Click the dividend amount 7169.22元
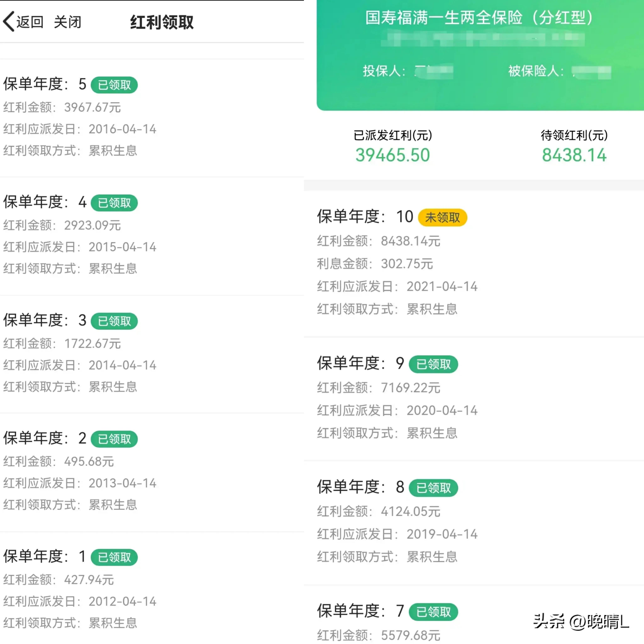Screen dimensions: 644x644 pos(411,388)
